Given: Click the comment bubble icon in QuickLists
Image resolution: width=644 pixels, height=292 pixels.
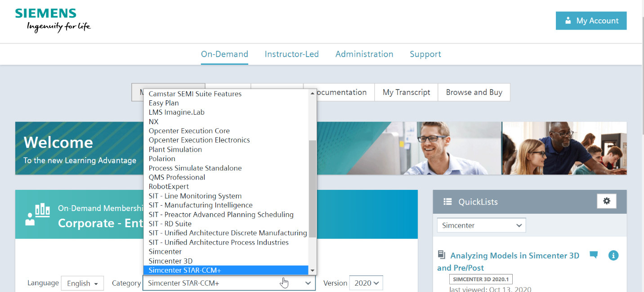Looking at the screenshot, I should click(x=594, y=255).
